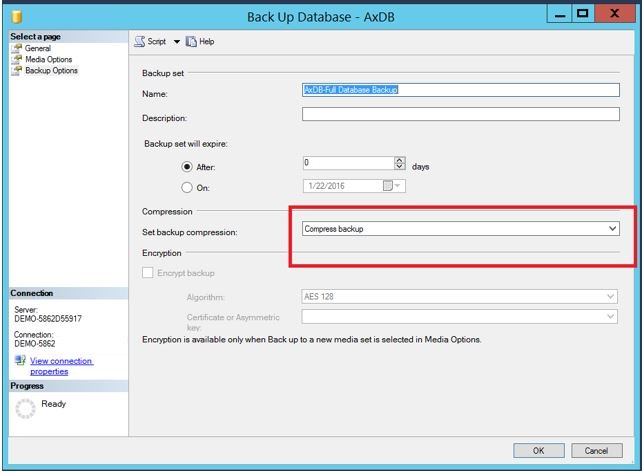Click the connection properties icon
The image size is (642, 474).
click(20, 360)
